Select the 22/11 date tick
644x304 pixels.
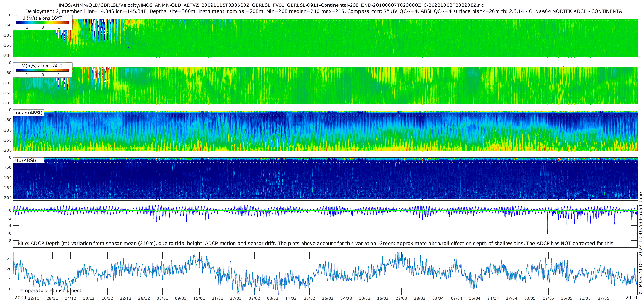34,298
